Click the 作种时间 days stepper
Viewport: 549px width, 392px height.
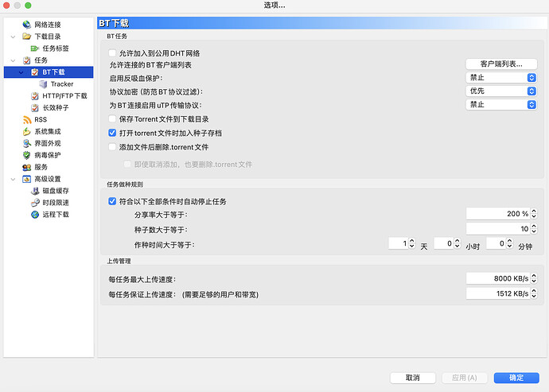(411, 244)
